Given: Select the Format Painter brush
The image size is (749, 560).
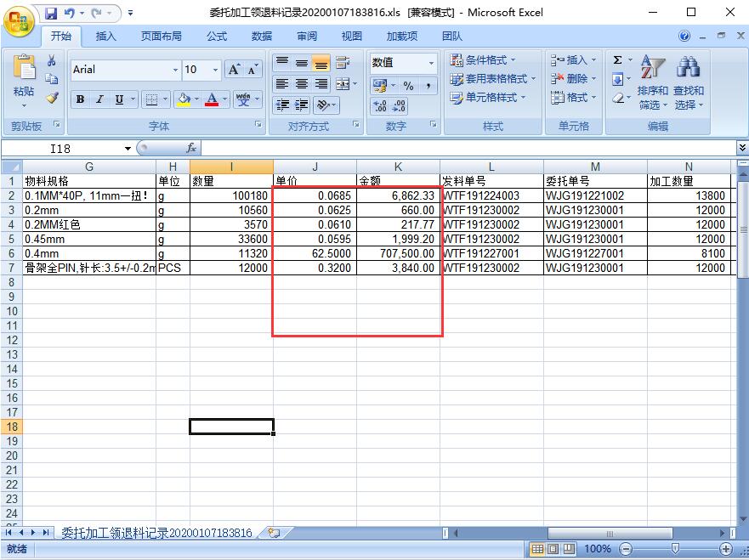Looking at the screenshot, I should (52, 98).
